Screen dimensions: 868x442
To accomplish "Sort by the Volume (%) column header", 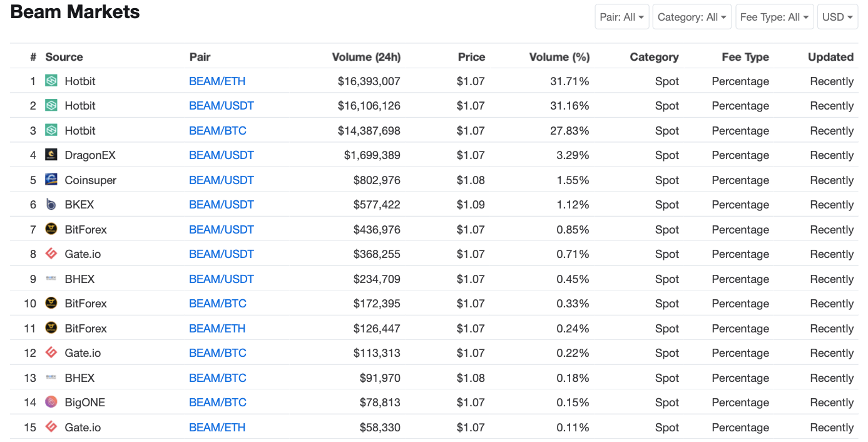I will (559, 57).
